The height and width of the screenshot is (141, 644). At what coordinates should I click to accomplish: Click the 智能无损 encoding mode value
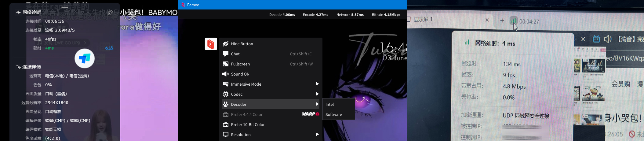point(53,129)
